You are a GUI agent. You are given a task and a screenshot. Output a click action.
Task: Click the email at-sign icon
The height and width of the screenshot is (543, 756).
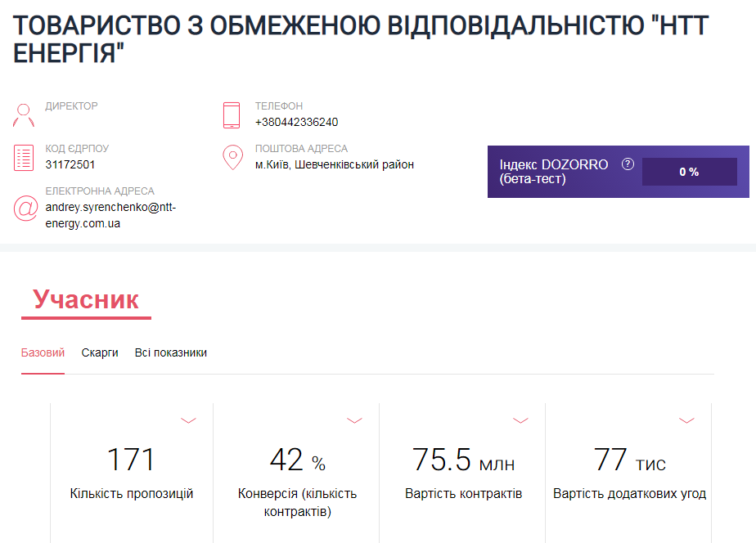(x=25, y=208)
